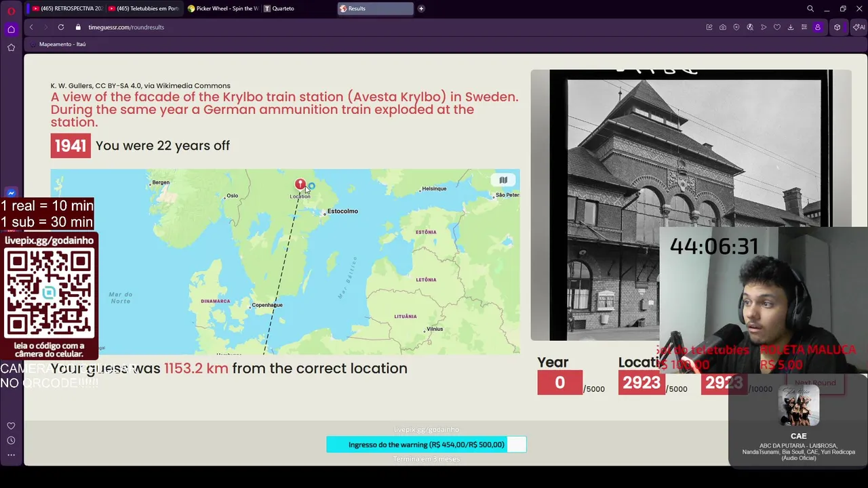Screen dimensions: 868x488
Task: Switch to the Quarteto tab
Action: [x=298, y=9]
